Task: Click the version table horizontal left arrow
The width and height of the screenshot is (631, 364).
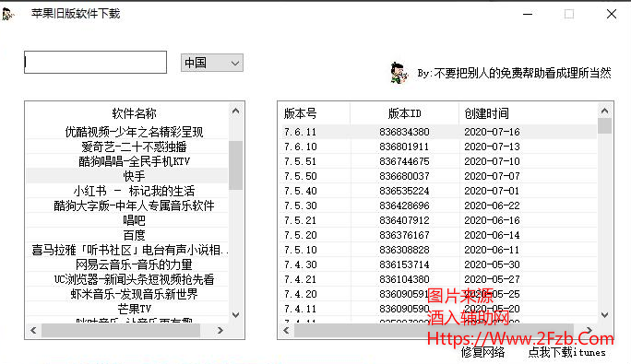Action: pyautogui.click(x=286, y=330)
